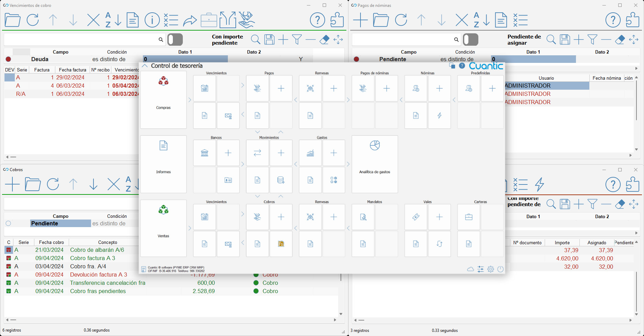
Task: Click search field in Pagos de nóminas
Action: point(406,40)
